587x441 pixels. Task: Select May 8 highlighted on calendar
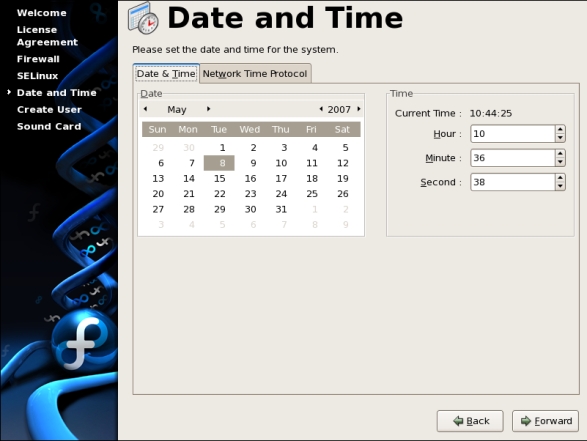[219, 163]
